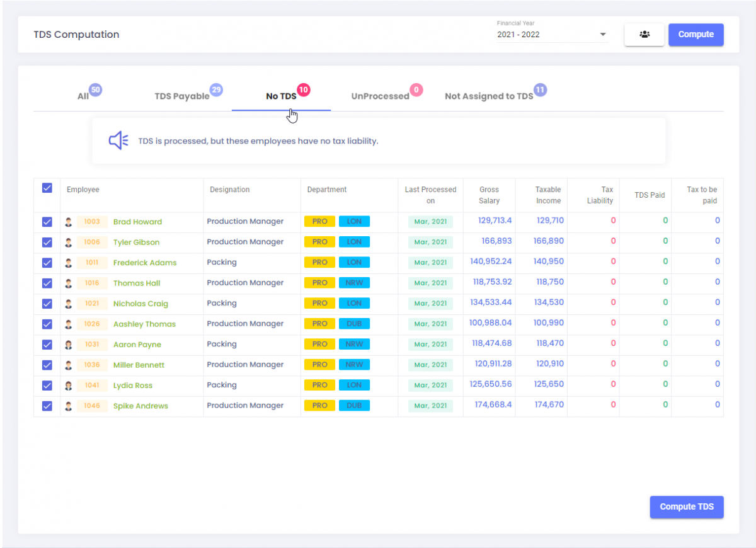756x548 pixels.
Task: Click Thomas Hall's employee avatar icon
Action: coord(68,283)
